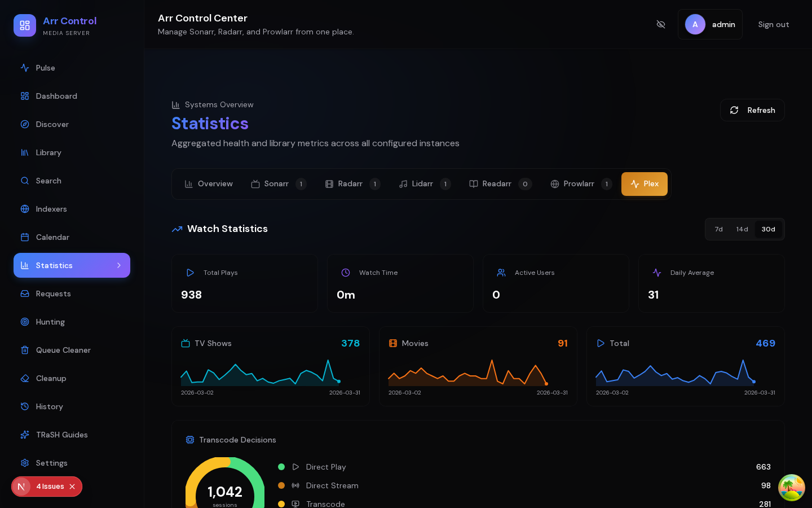
Task: Click the 1,042 sessions donut chart
Action: [x=225, y=483]
